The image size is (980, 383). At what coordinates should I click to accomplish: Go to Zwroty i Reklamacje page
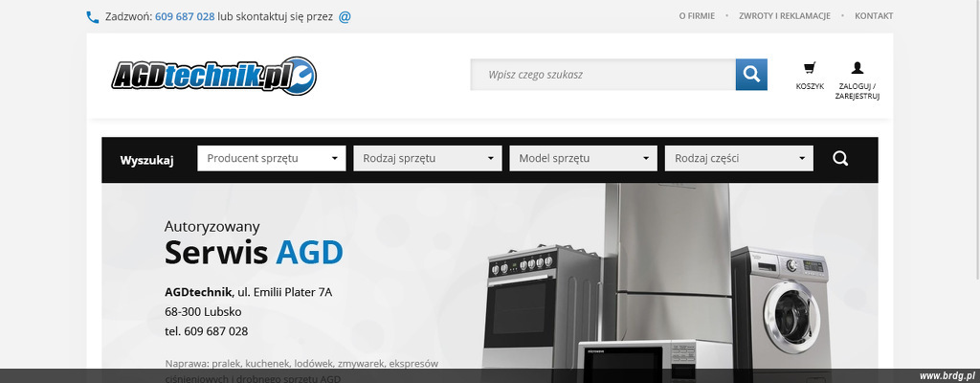pos(784,16)
